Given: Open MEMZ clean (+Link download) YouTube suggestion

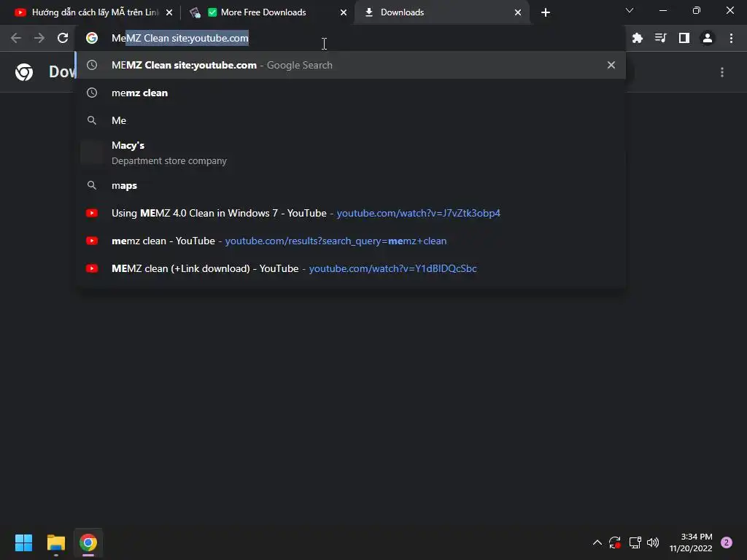Looking at the screenshot, I should pyautogui.click(x=351, y=268).
